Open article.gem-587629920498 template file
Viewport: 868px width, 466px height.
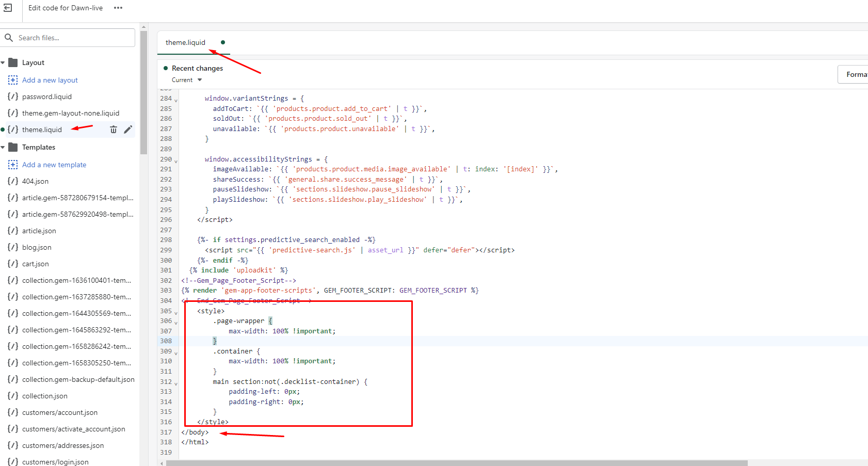pos(78,214)
